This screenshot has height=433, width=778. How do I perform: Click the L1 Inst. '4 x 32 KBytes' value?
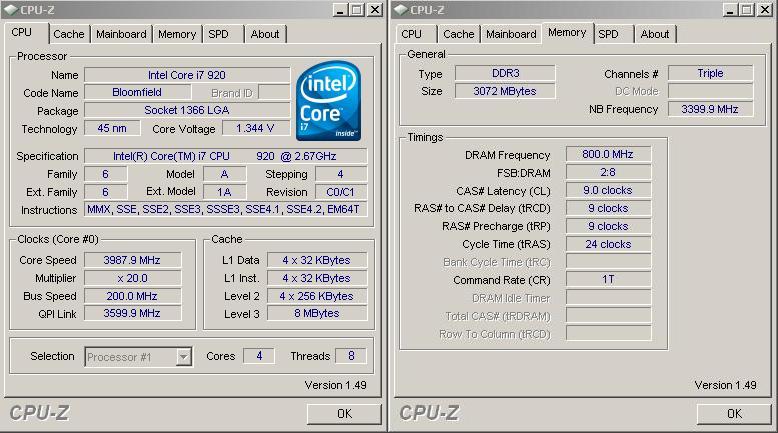317,278
